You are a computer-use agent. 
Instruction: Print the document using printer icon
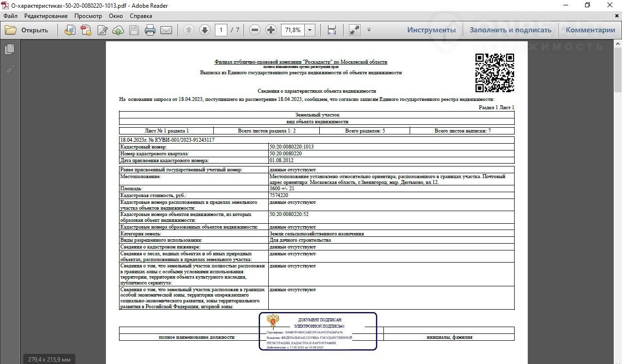tap(150, 30)
